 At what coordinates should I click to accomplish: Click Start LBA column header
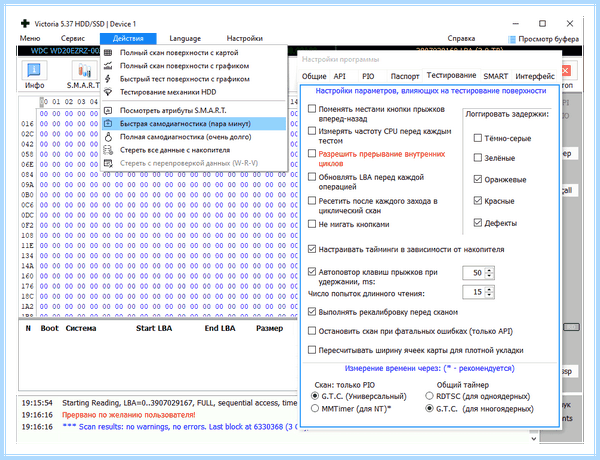point(154,328)
